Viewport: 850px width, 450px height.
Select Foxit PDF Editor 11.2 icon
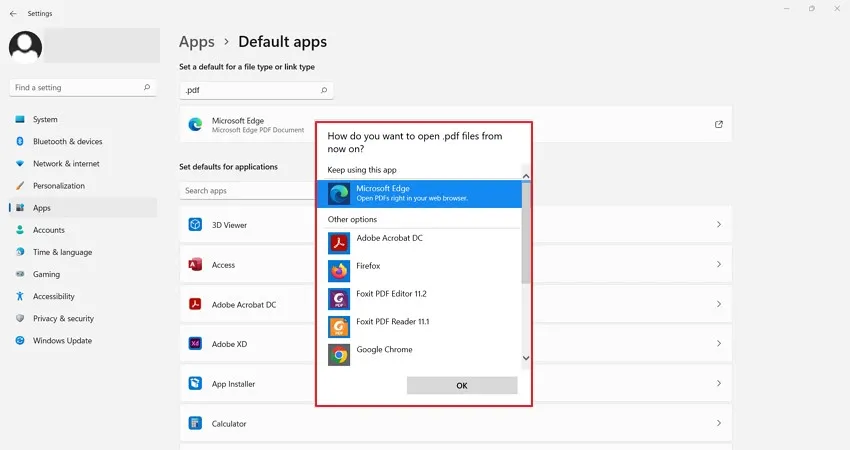339,299
